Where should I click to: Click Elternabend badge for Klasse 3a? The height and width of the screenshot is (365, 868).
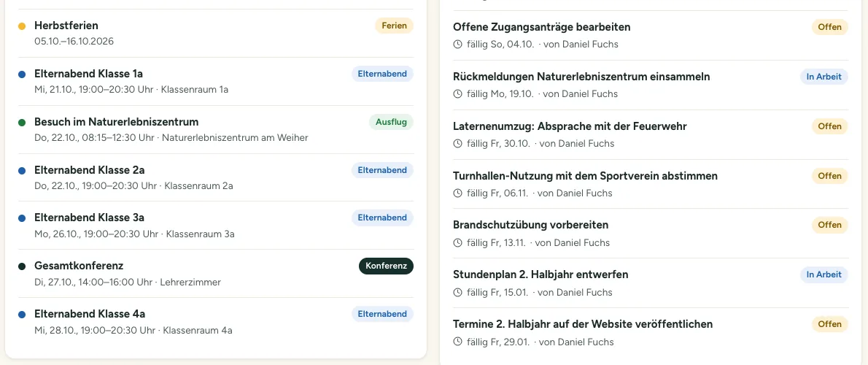pyautogui.click(x=382, y=218)
